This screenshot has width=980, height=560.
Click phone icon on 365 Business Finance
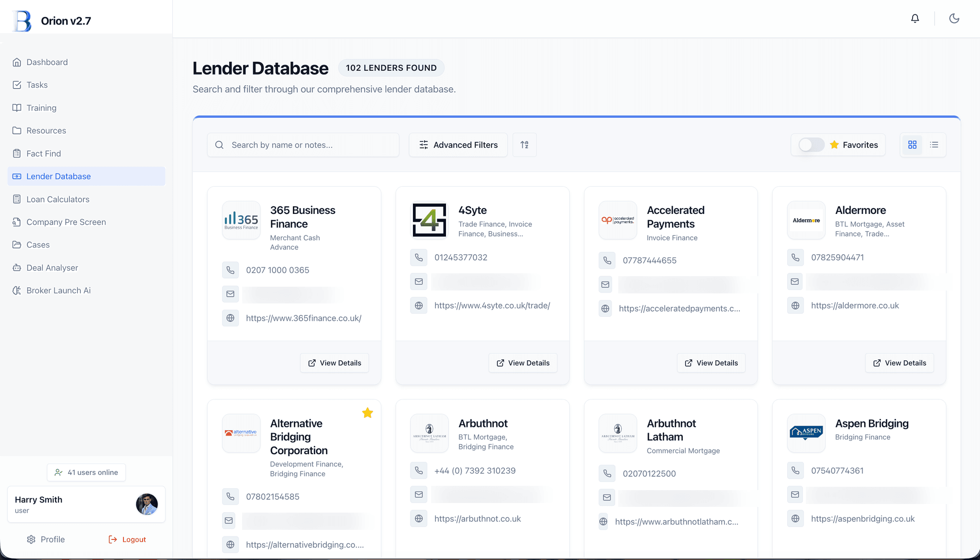pyautogui.click(x=230, y=270)
